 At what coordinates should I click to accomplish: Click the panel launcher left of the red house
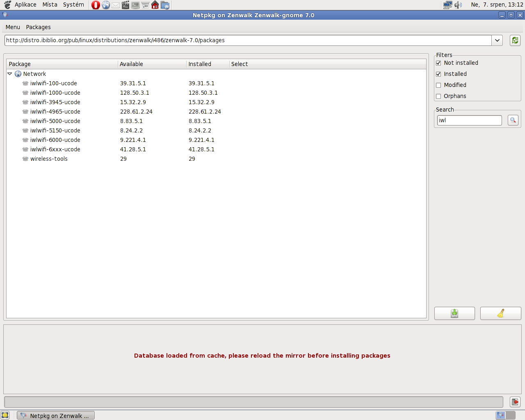[145, 5]
